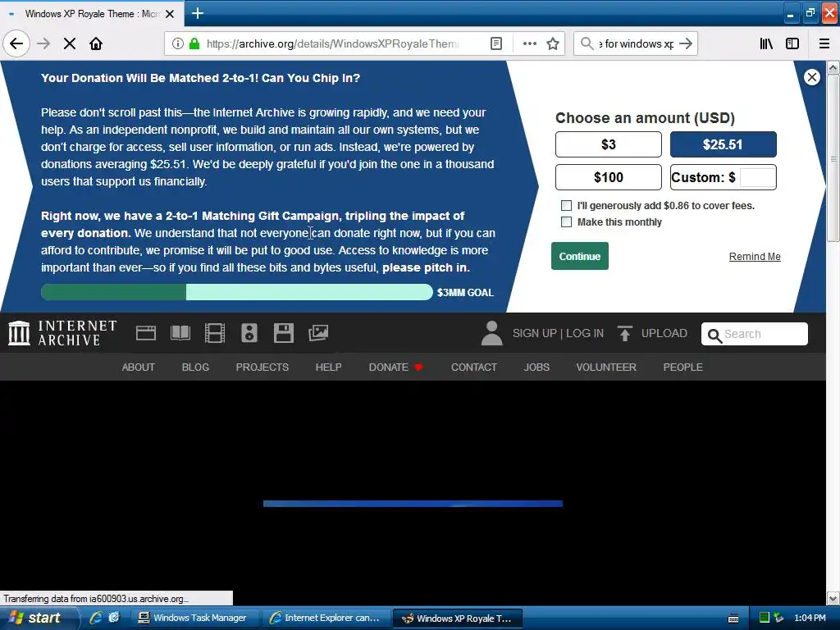840x630 pixels.
Task: Open the Audio speaker icon
Action: pyautogui.click(x=249, y=333)
